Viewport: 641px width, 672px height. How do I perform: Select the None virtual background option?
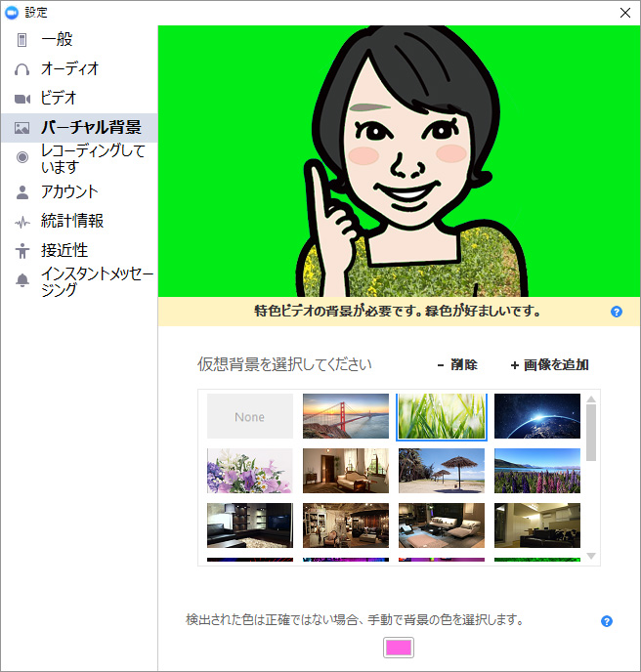(x=249, y=417)
